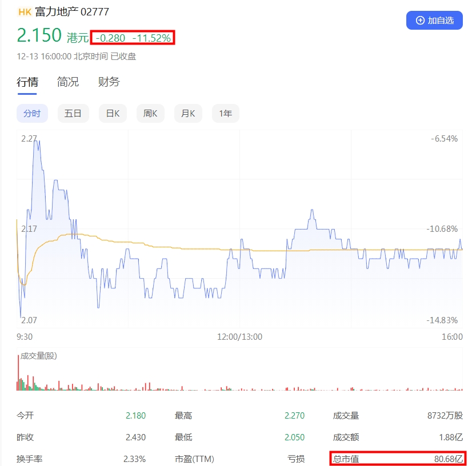
Task: Switch to 月K chart view
Action: [188, 114]
